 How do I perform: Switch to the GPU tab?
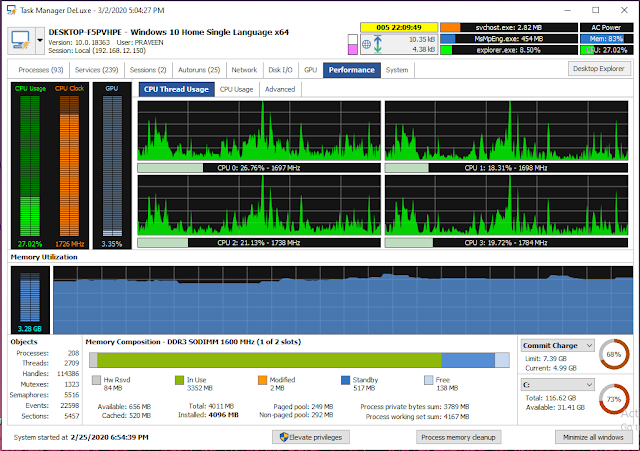pyautogui.click(x=311, y=70)
